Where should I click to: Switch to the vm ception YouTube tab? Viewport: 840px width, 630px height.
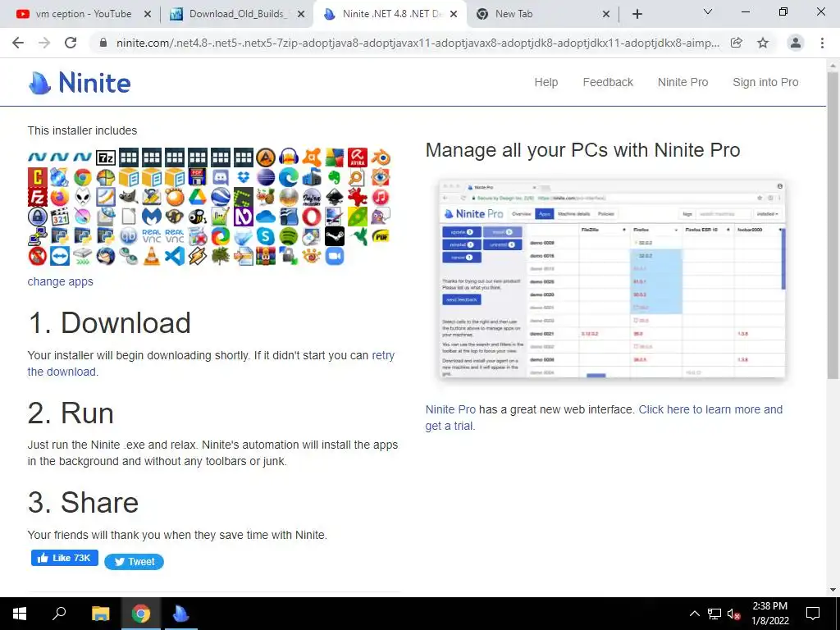pyautogui.click(x=83, y=14)
